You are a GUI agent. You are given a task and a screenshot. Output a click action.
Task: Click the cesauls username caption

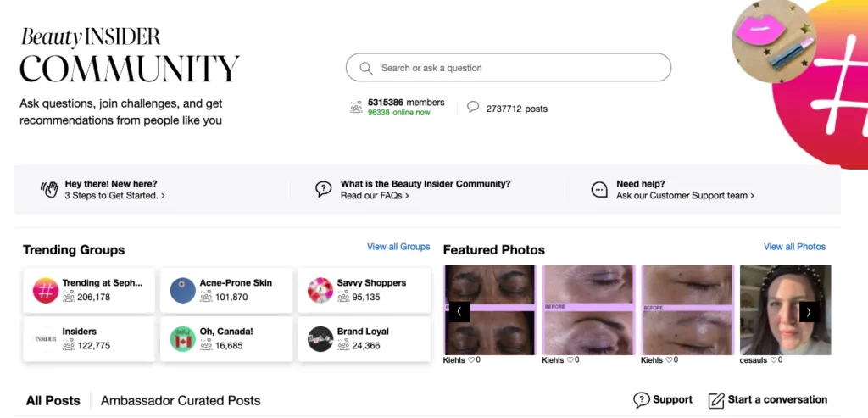(754, 359)
